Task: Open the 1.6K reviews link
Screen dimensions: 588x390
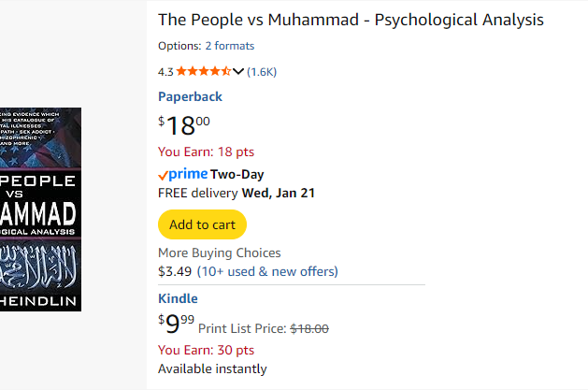Action: click(x=262, y=71)
